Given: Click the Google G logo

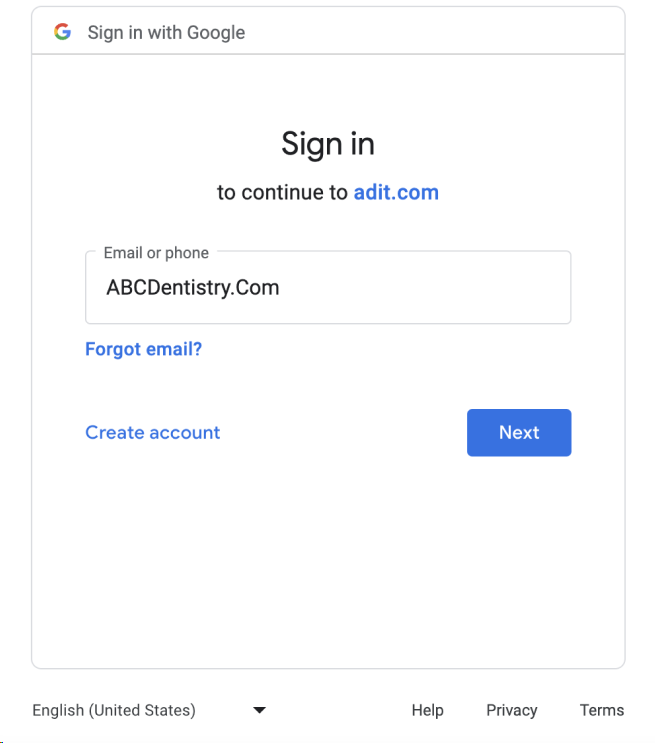Looking at the screenshot, I should (x=63, y=32).
